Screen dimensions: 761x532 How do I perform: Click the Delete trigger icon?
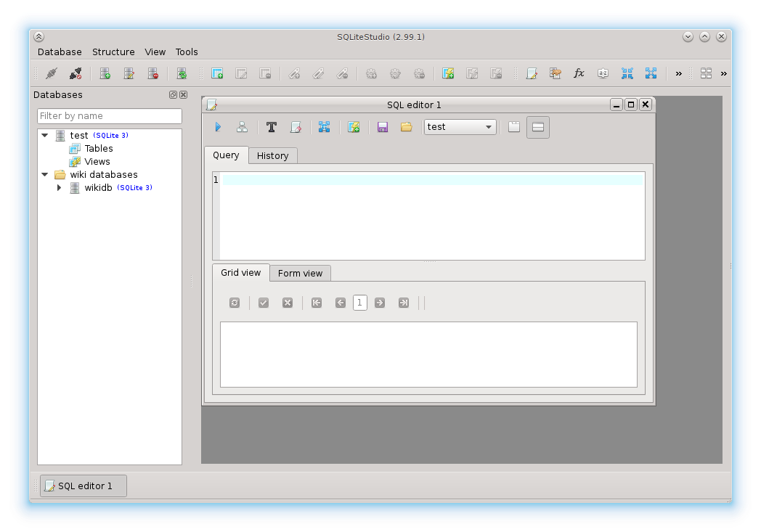(x=419, y=74)
